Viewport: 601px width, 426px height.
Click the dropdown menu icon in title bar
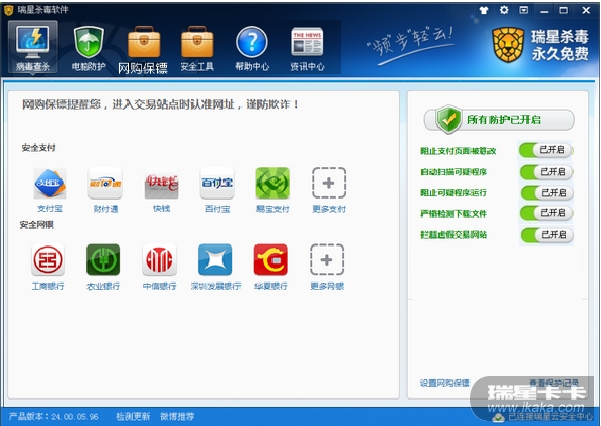pos(524,10)
